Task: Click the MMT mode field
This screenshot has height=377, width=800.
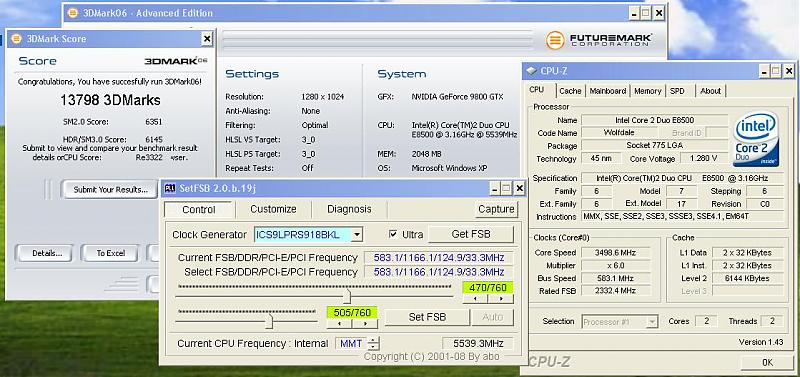Action: tap(351, 343)
